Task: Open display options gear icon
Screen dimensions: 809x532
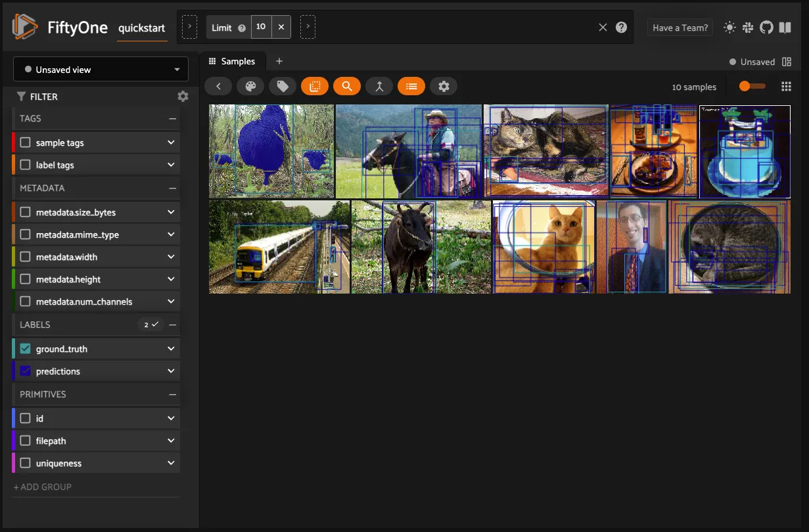Action: click(x=444, y=86)
